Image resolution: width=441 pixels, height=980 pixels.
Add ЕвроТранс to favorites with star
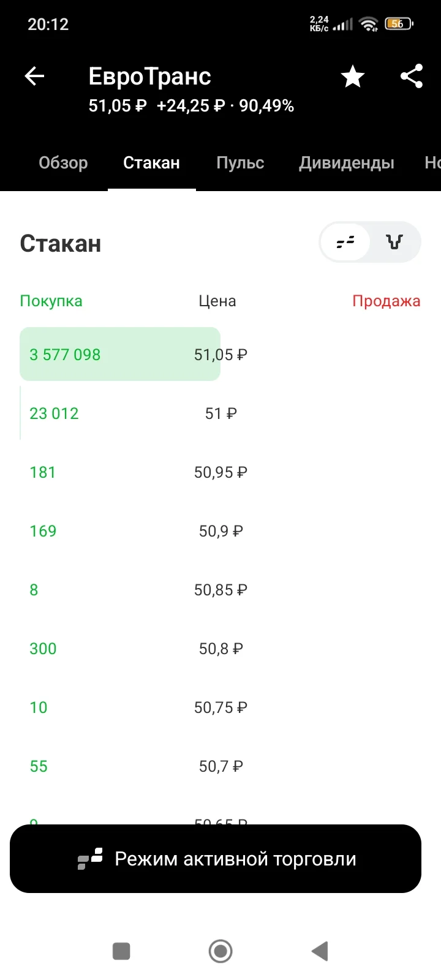click(x=353, y=77)
